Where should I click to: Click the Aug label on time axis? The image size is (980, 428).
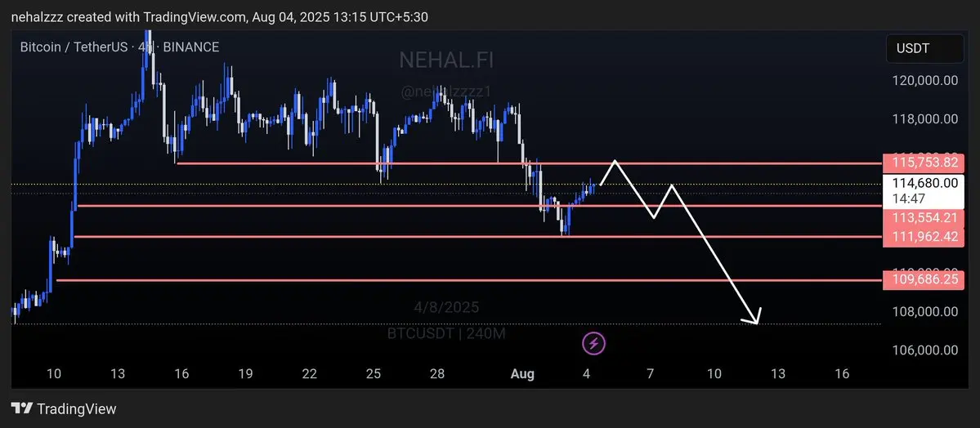[x=522, y=373]
